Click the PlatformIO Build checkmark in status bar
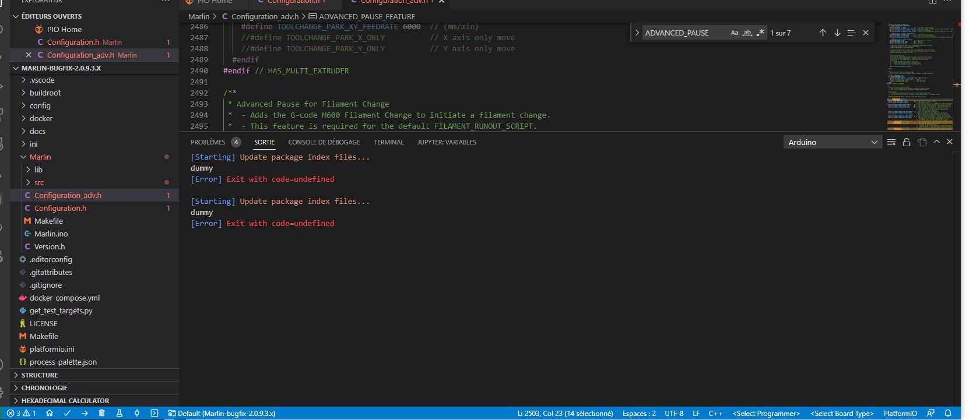 pos(67,413)
